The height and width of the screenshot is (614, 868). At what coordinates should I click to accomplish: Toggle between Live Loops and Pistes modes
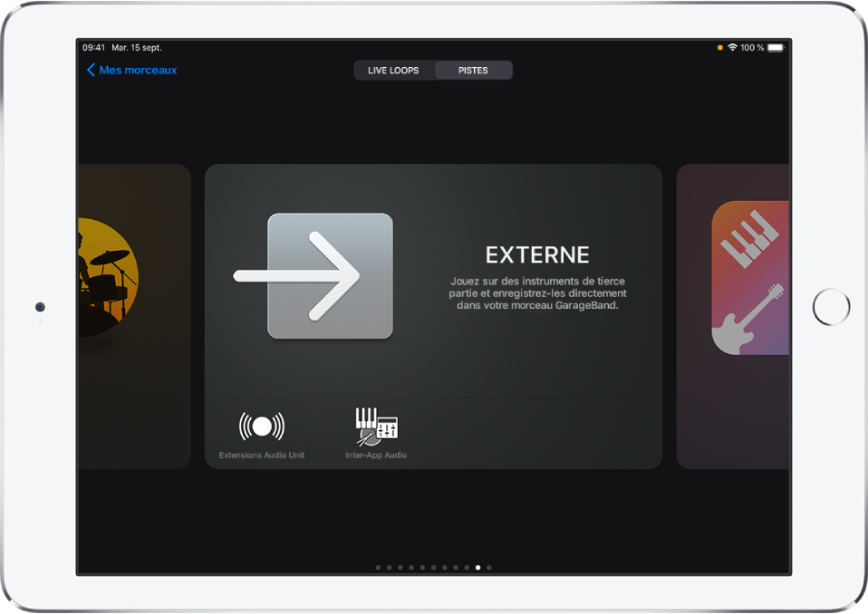(x=433, y=70)
